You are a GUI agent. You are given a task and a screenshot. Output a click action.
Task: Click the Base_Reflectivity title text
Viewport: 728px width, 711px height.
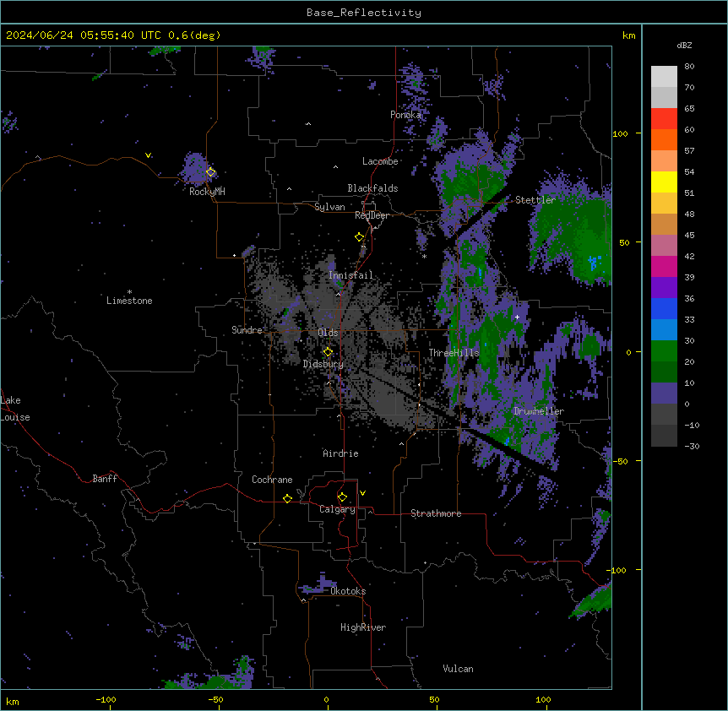[364, 13]
